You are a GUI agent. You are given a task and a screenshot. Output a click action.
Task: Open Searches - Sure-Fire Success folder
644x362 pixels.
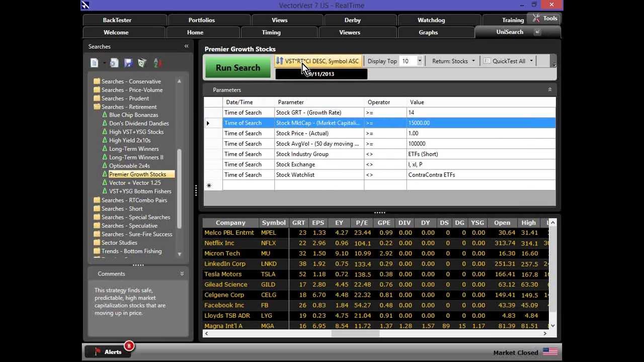point(133,234)
